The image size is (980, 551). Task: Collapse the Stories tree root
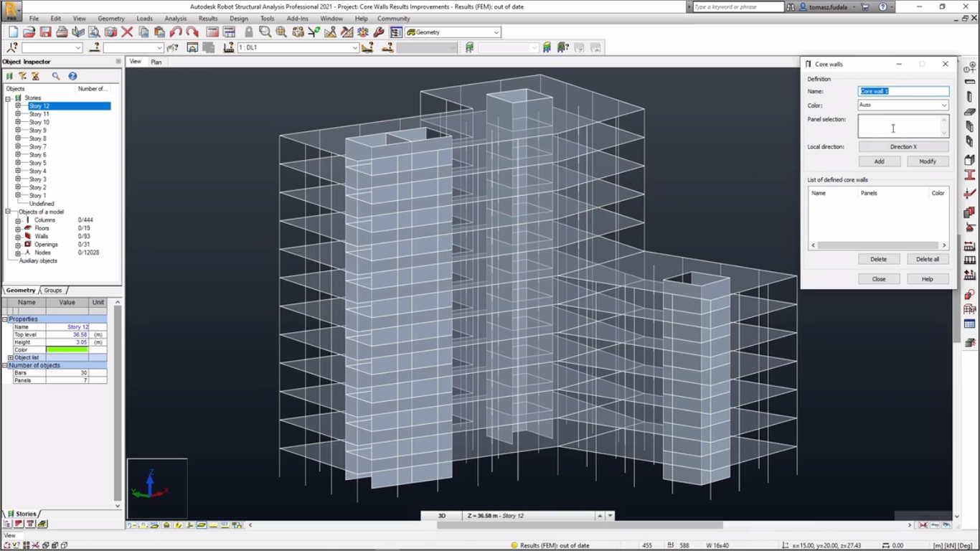pyautogui.click(x=8, y=98)
